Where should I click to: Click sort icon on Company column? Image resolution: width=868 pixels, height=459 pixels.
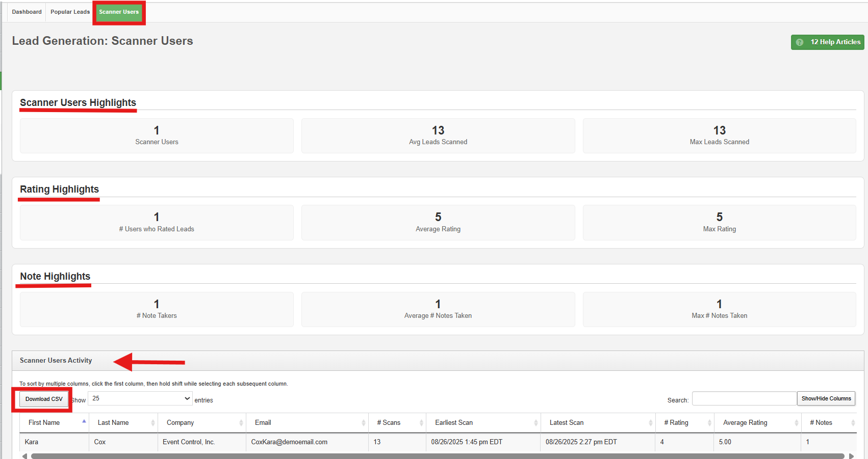241,423
